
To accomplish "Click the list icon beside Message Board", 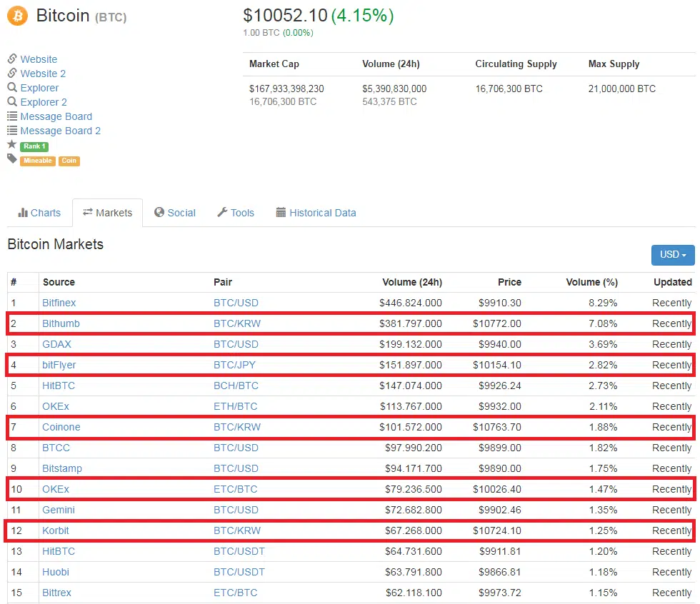I will (x=12, y=116).
